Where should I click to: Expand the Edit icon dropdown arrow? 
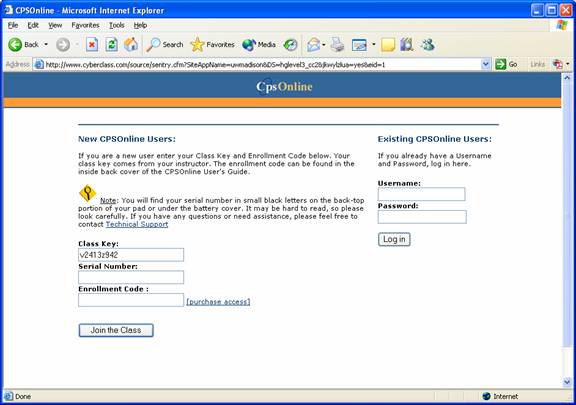point(374,45)
